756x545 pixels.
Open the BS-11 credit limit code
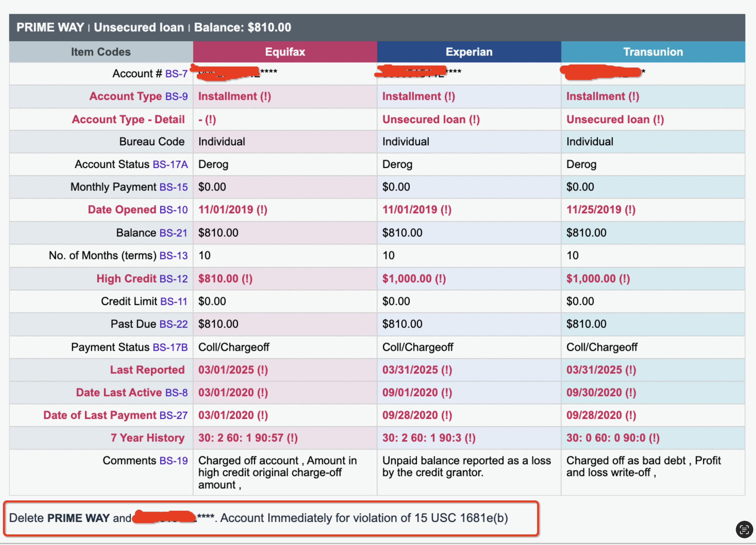point(174,301)
